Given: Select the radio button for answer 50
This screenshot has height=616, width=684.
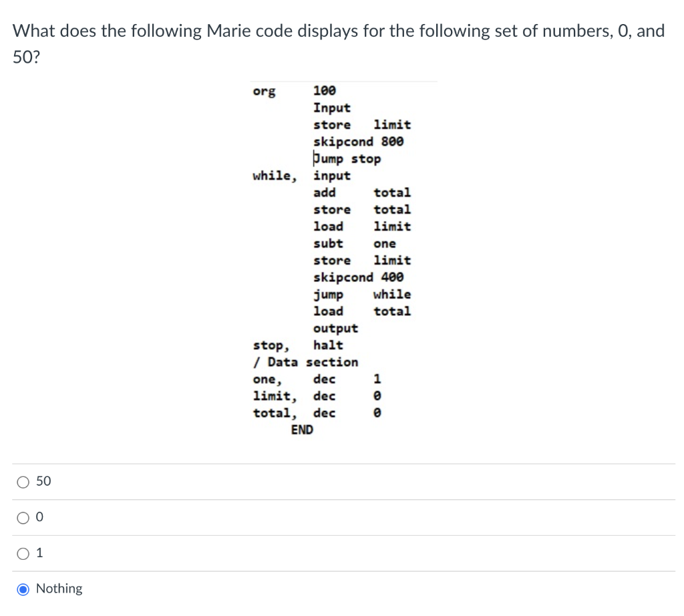Looking at the screenshot, I should tap(22, 481).
